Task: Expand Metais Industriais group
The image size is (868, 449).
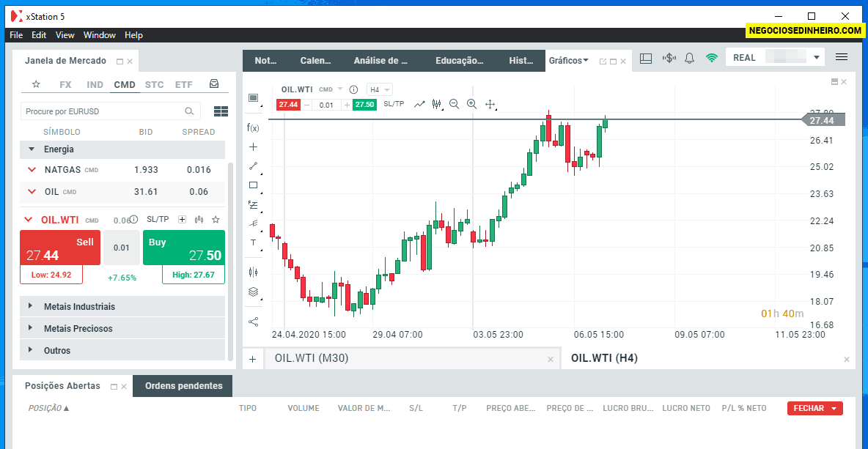Action: (x=31, y=306)
